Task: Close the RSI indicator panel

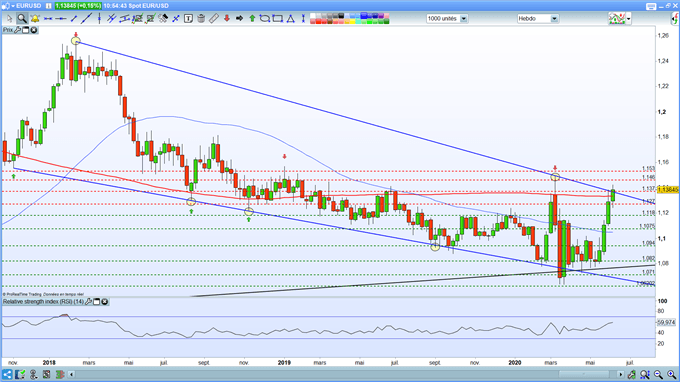Action: [105, 301]
